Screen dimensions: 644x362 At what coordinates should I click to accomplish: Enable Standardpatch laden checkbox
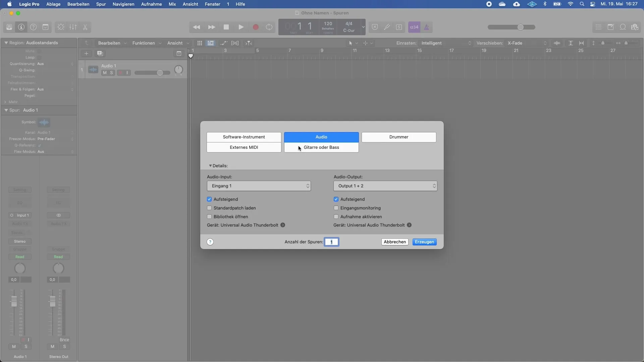tap(209, 208)
